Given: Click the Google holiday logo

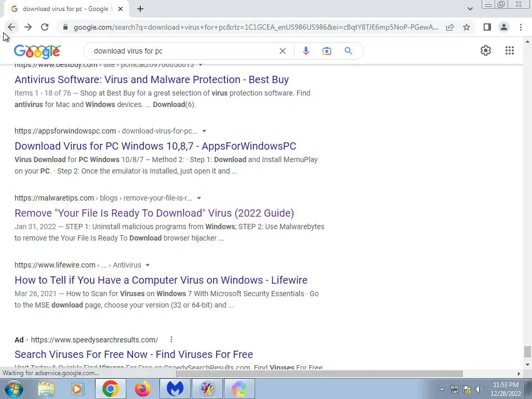Looking at the screenshot, I should (x=37, y=51).
